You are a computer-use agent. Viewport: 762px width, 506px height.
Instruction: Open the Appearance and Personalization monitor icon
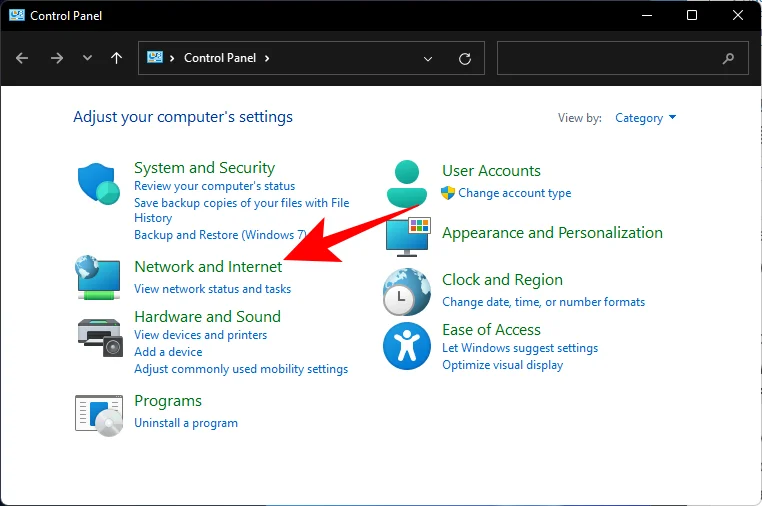click(x=408, y=237)
